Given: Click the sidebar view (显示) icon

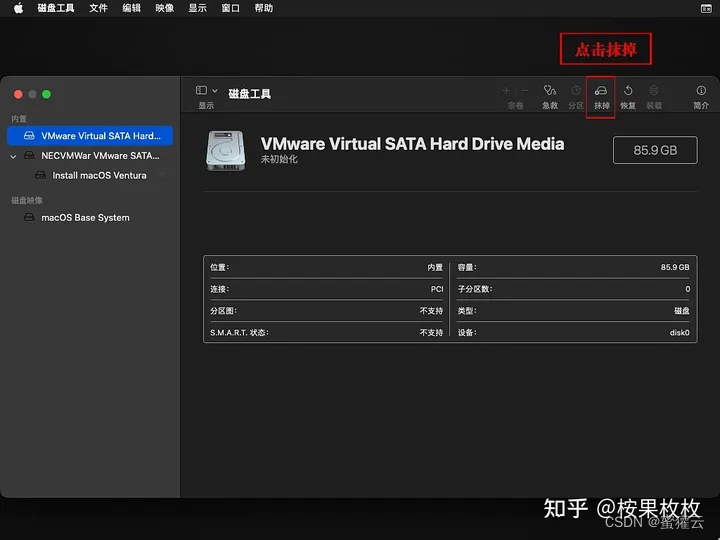Looking at the screenshot, I should [201, 90].
